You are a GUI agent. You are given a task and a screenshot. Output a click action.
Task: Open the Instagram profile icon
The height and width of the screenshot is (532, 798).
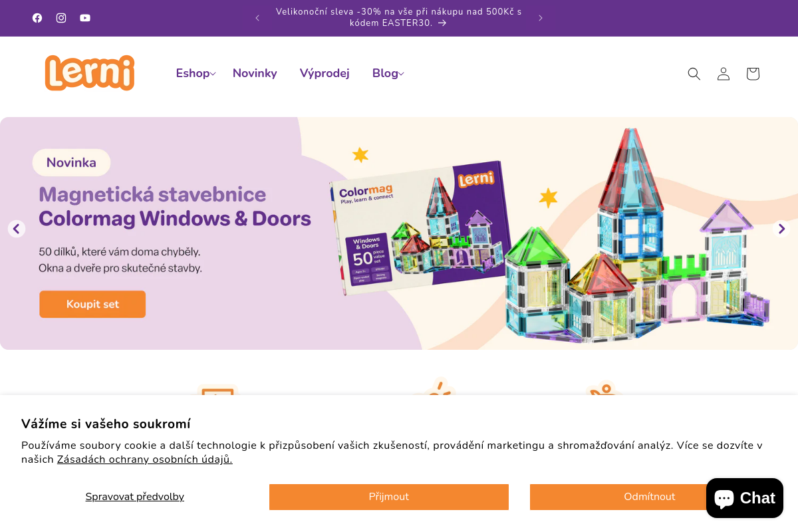(x=61, y=18)
